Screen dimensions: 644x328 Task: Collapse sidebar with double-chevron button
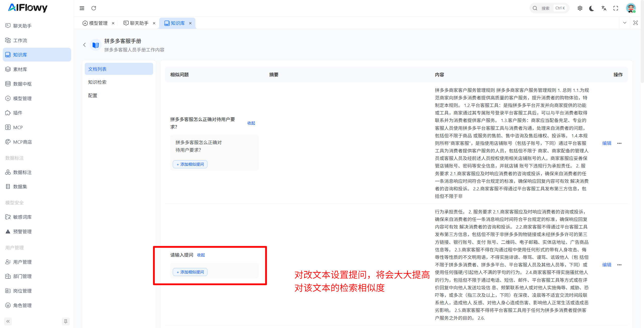(8, 321)
